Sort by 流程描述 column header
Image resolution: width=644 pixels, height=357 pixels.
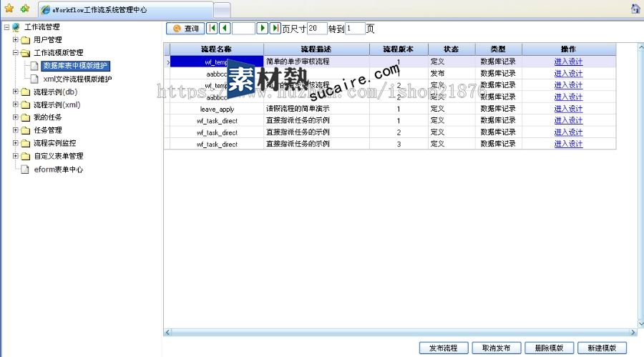point(316,49)
